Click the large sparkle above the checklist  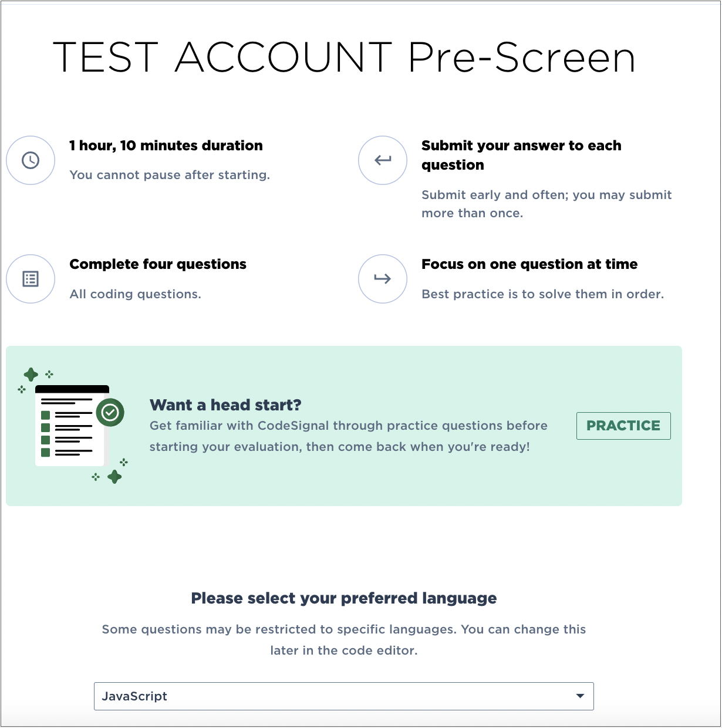click(31, 375)
